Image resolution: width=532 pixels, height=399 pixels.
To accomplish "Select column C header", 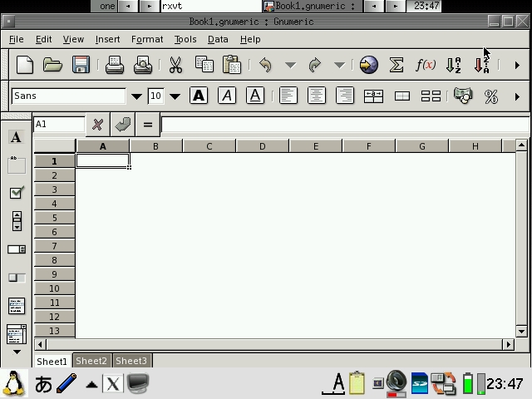I will 209,146.
